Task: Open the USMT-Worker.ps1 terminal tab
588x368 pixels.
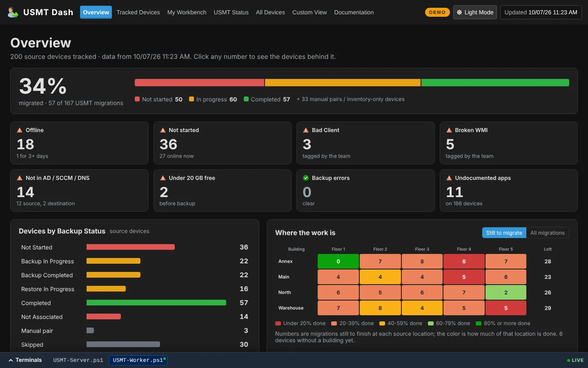Action: pyautogui.click(x=138, y=360)
